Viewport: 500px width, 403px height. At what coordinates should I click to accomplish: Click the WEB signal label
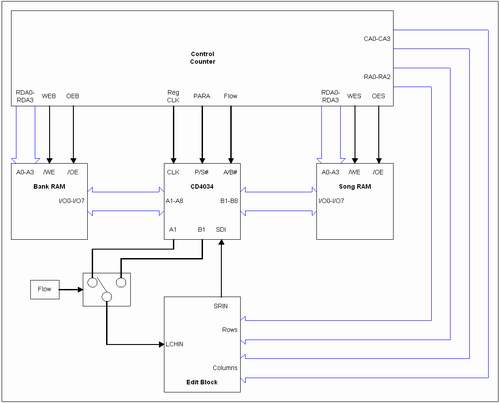coord(49,96)
